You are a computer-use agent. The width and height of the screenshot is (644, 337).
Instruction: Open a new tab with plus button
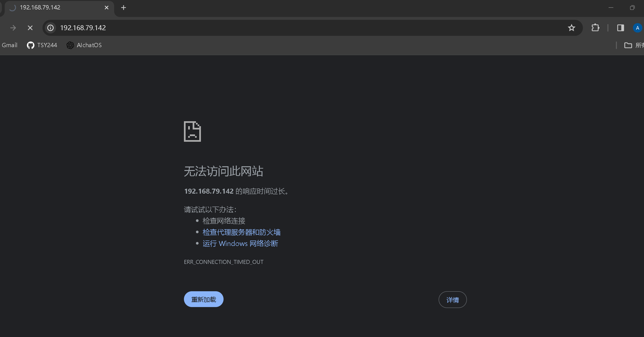coord(123,8)
